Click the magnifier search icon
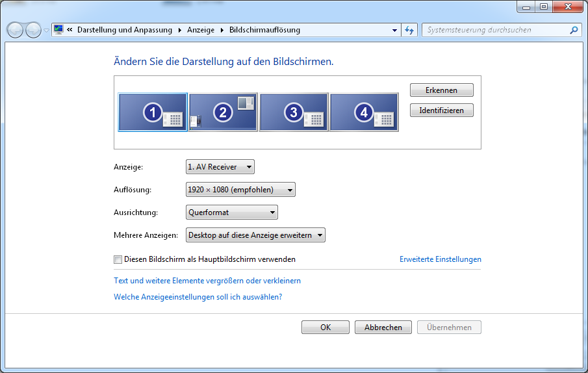Screen dimensions: 588x373 [x=574, y=30]
